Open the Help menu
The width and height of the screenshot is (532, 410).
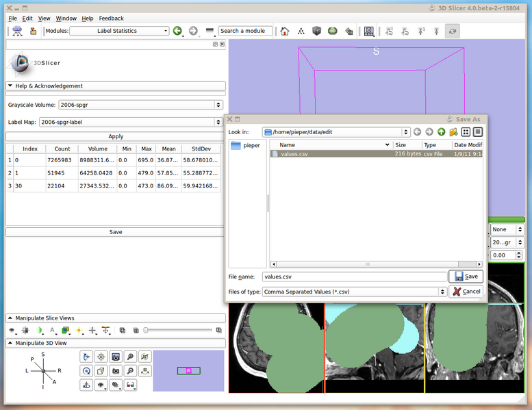[x=88, y=18]
